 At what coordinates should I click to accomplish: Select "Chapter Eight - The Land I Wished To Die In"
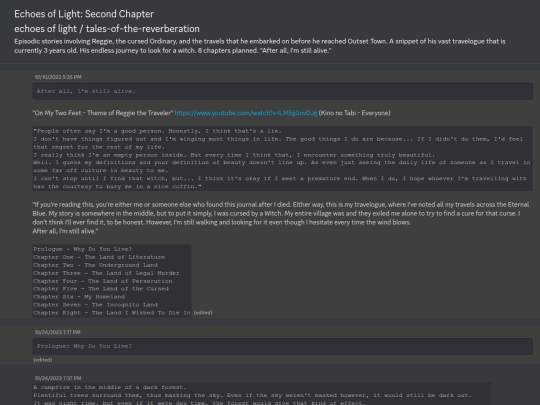[112, 313]
